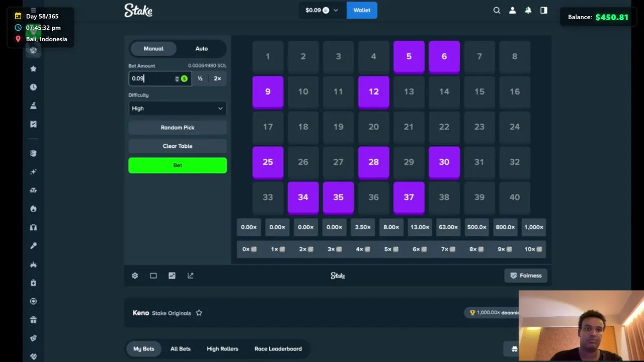The image size is (644, 362).
Task: Open the gift box icon in sidebar
Action: click(33, 320)
